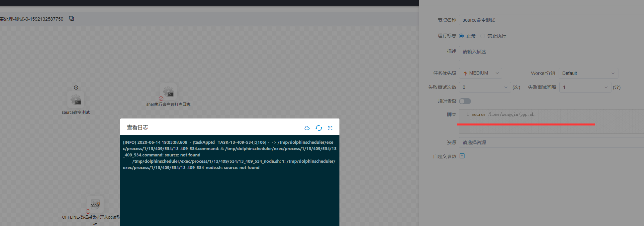Click the source命令测试 node label
The image size is (644, 226).
coord(76,113)
